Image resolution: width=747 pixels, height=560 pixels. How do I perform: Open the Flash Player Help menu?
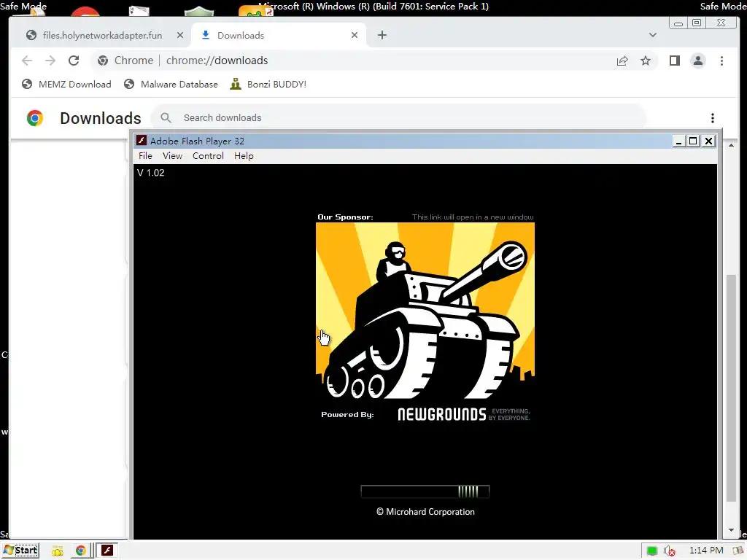tap(244, 156)
